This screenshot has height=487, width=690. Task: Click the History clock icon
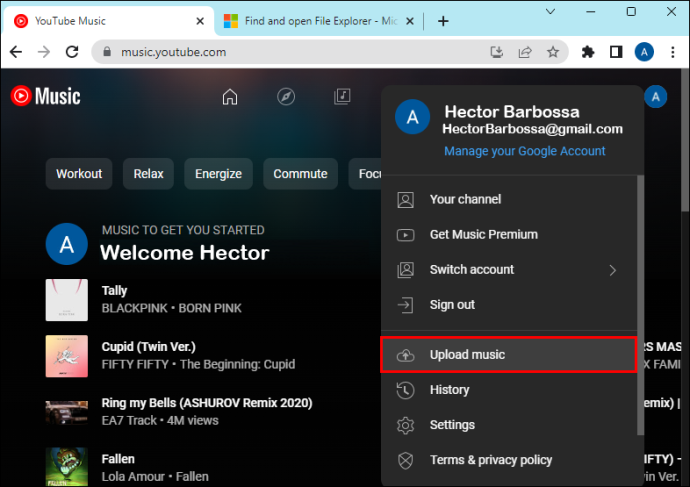coord(405,390)
